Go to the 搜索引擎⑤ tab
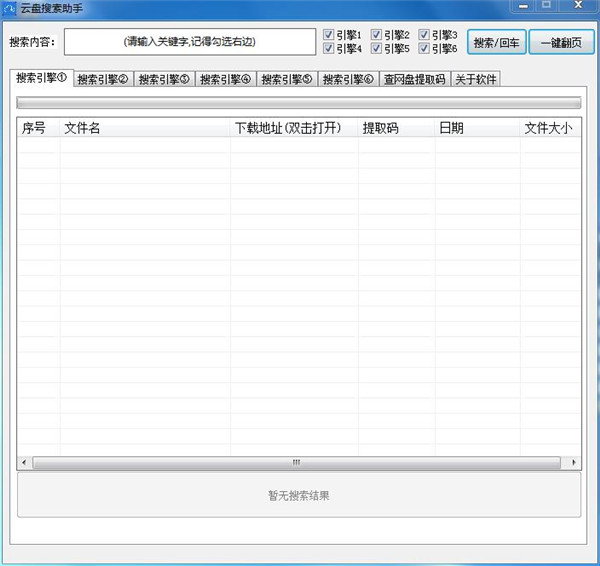600x566 pixels. 286,79
